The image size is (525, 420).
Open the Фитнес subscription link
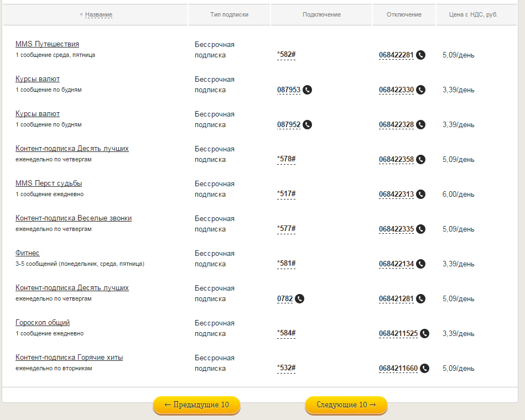click(28, 253)
